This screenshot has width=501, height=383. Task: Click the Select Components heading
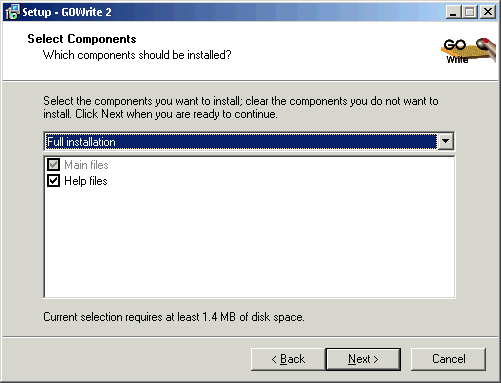[82, 39]
